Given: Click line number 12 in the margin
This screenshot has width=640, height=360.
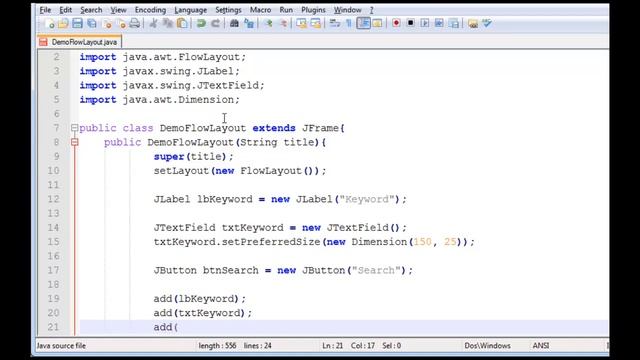Looking at the screenshot, I should click(x=53, y=199).
